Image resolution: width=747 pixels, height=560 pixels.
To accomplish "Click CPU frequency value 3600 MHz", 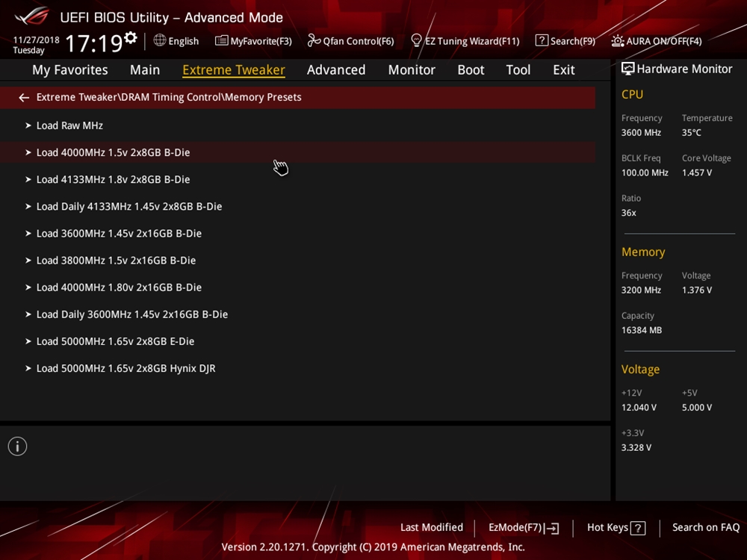I will pos(641,133).
